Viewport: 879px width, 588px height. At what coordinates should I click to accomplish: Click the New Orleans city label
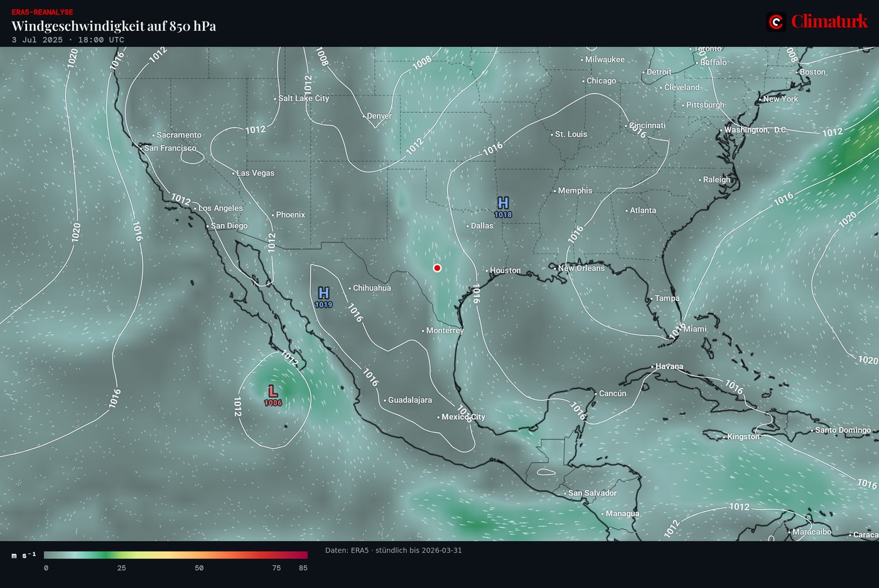click(x=581, y=268)
